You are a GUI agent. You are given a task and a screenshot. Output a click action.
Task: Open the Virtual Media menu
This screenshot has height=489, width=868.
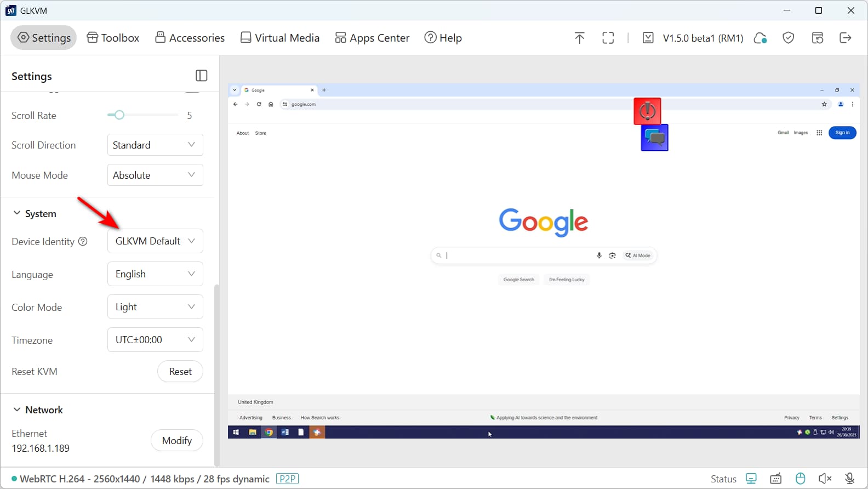click(x=280, y=38)
